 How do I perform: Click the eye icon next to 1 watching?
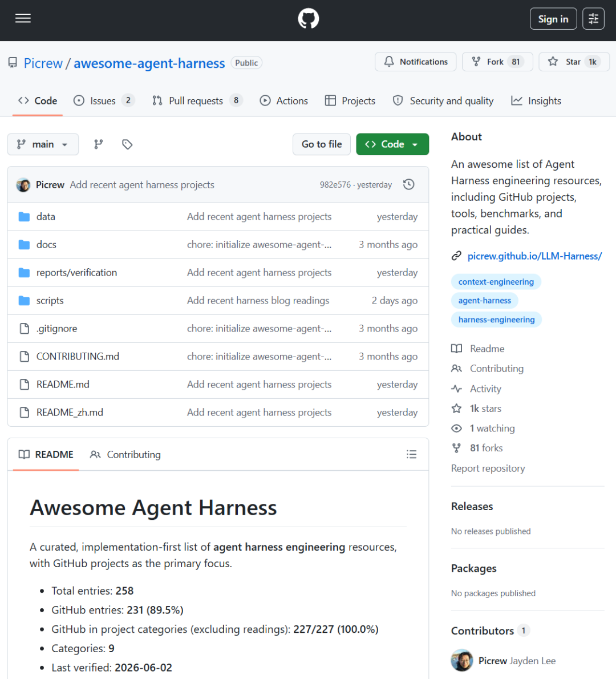[x=456, y=429]
